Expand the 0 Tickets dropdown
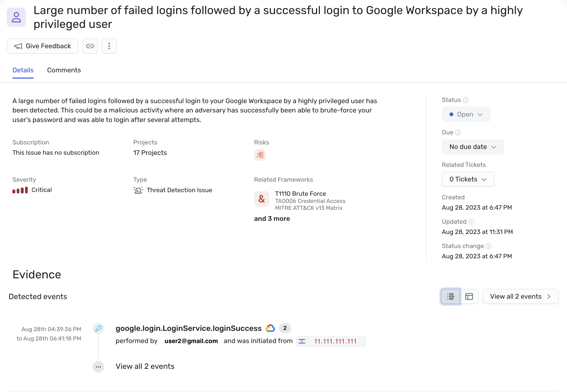Viewport: 567px width, 392px height. [468, 179]
